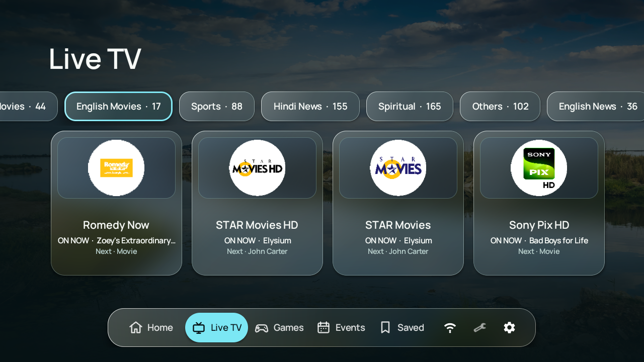Click the Sony Pix HD channel name
Viewport: 644px width, 362px height.
(x=539, y=225)
